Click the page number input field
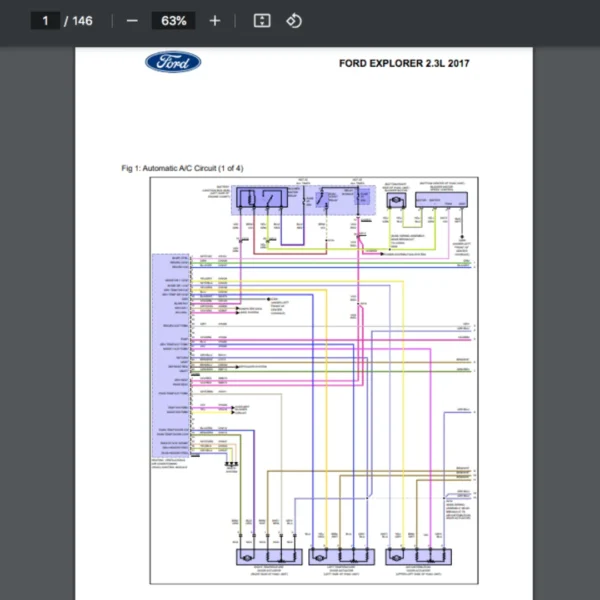This screenshot has width=600, height=600. (x=45, y=21)
